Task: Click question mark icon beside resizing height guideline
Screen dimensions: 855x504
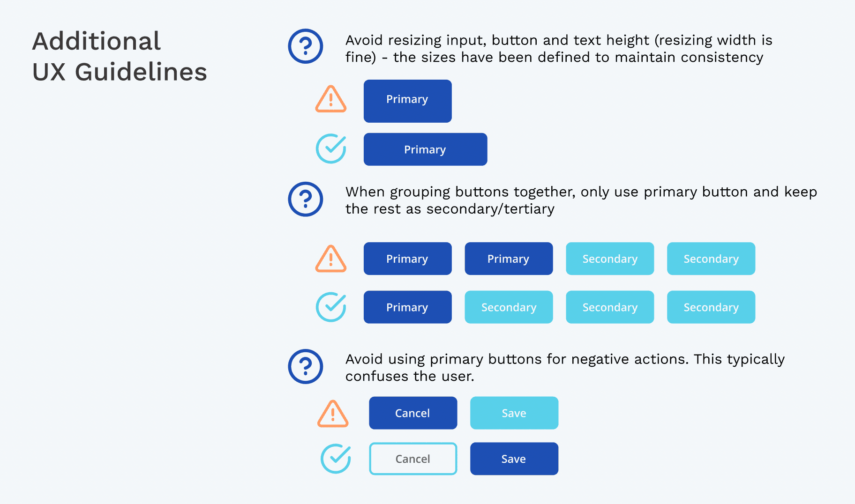Action: [305, 46]
